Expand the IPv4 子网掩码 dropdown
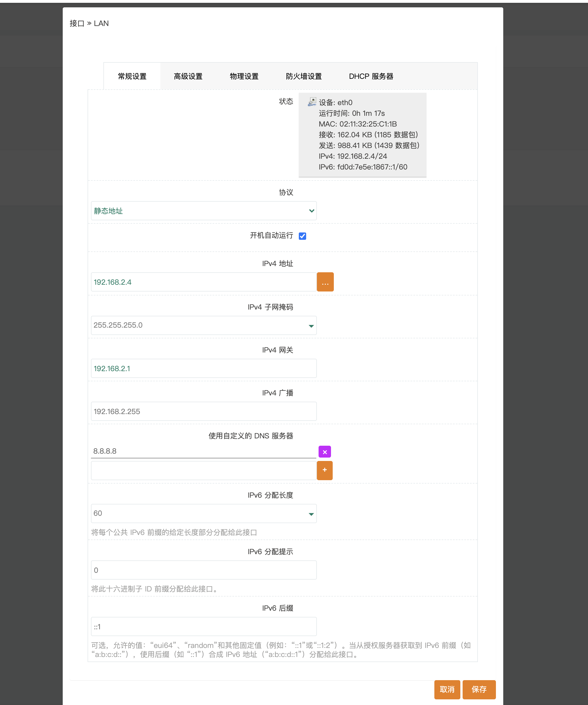The height and width of the screenshot is (705, 588). click(204, 325)
